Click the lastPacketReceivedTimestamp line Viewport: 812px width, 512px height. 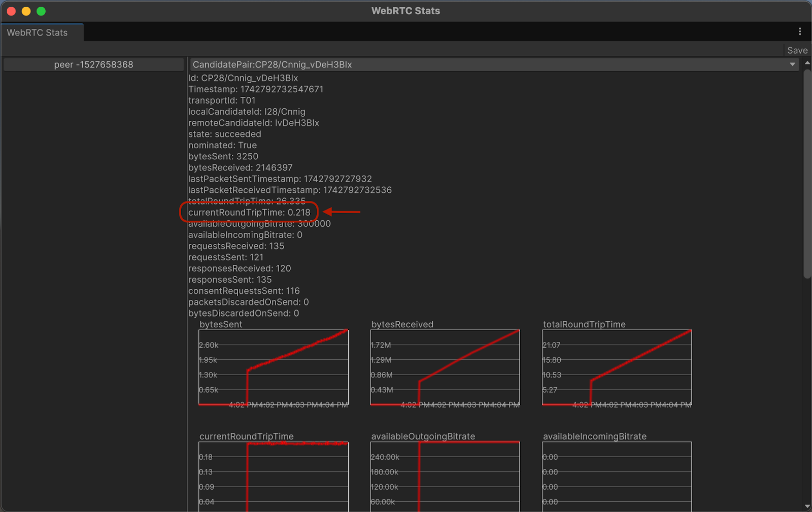click(290, 190)
